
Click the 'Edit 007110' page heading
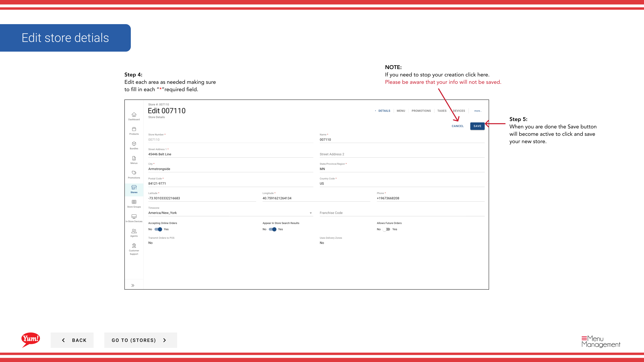pyautogui.click(x=167, y=111)
